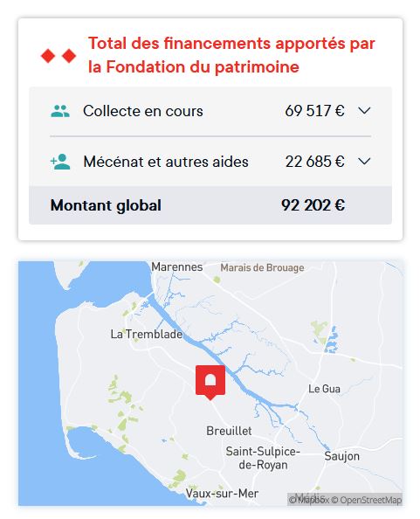Open the OpenStreetMap attribution link
This screenshot has width=420, height=519.
click(371, 500)
